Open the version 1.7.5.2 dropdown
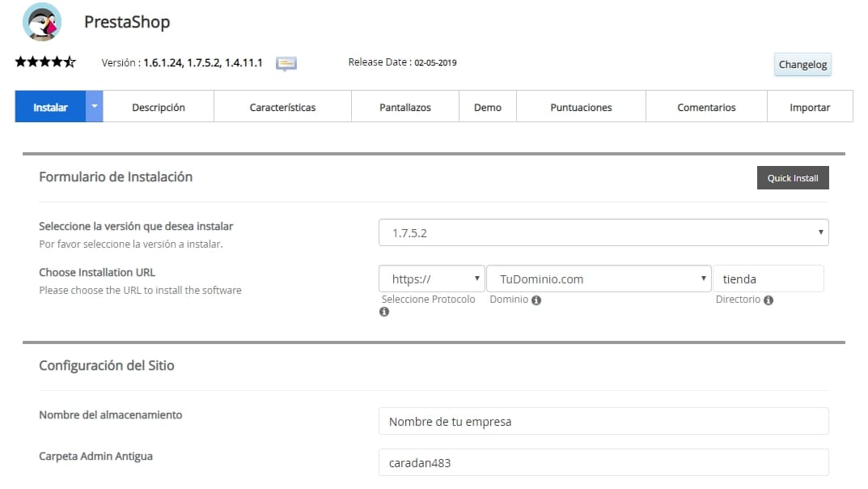The height and width of the screenshot is (489, 868). pyautogui.click(x=603, y=232)
